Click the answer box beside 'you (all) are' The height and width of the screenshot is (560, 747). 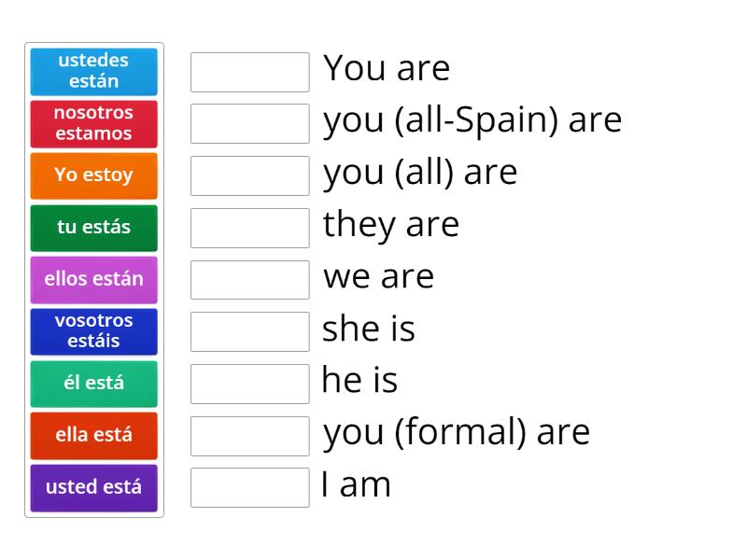click(249, 175)
